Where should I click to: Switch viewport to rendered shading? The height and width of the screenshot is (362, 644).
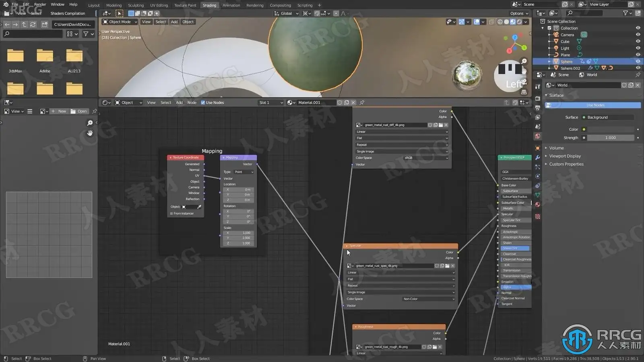click(x=519, y=22)
